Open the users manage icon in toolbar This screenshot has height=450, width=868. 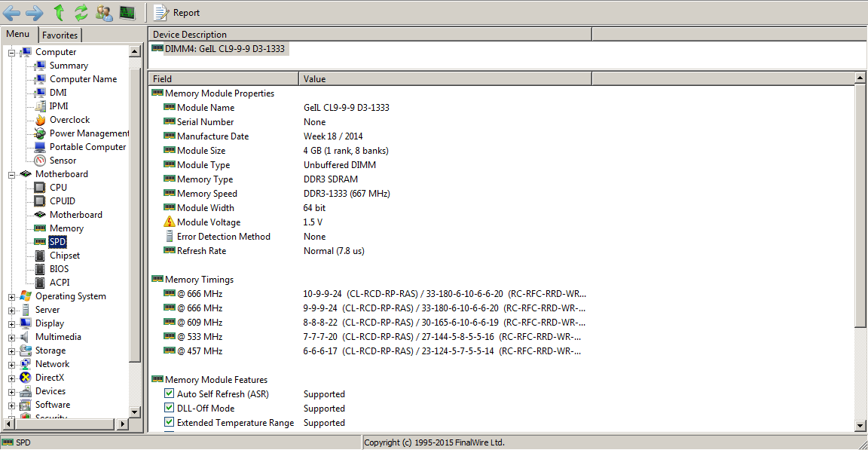(104, 12)
